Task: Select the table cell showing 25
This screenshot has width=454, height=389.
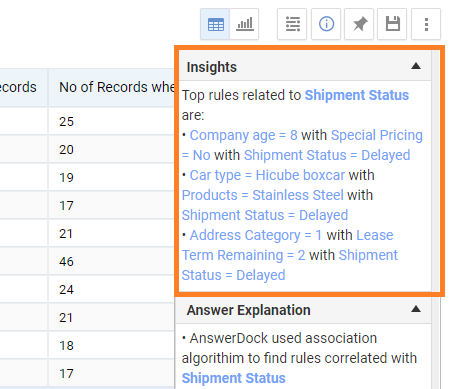Action: coord(112,121)
